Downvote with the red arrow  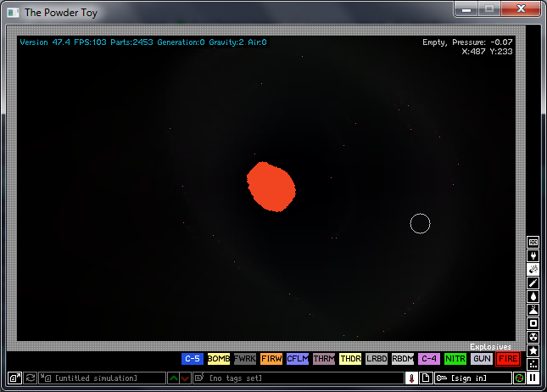coord(185,378)
